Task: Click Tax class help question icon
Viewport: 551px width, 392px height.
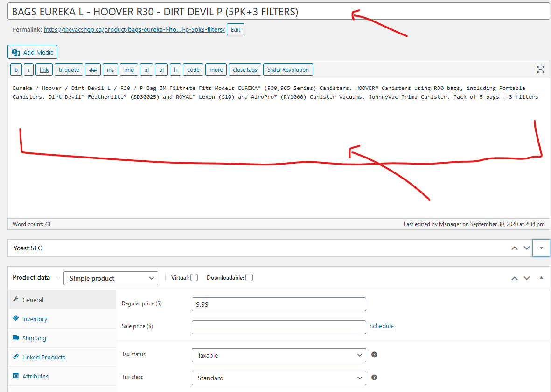Action: point(374,377)
